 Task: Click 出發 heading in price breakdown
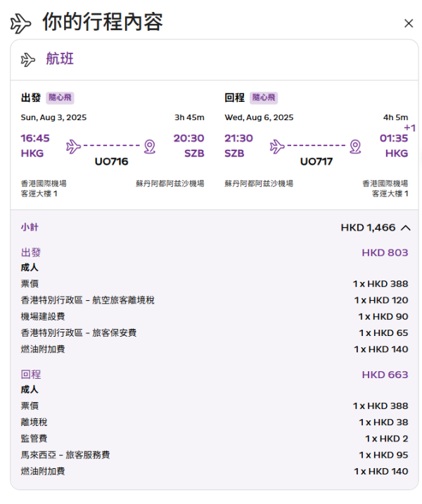[30, 252]
